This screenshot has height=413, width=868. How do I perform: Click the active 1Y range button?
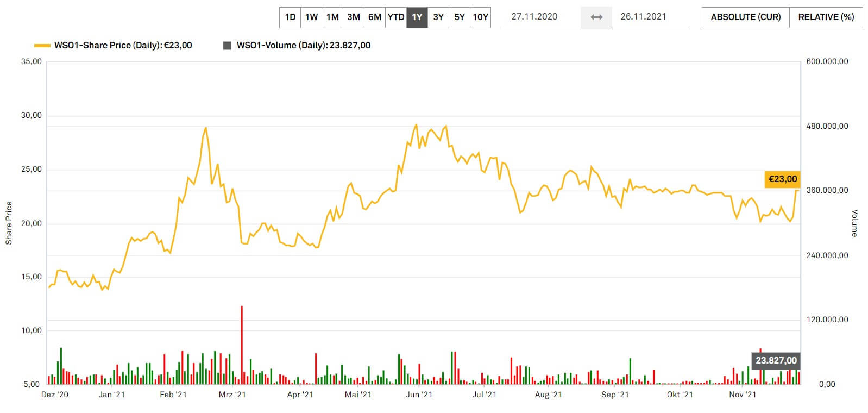[417, 17]
